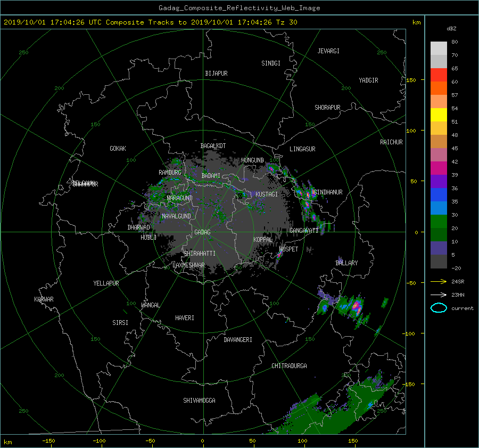Screen dimensions: 479x448
Task: Click the 'HUNGUND' city label
Action: click(252, 160)
